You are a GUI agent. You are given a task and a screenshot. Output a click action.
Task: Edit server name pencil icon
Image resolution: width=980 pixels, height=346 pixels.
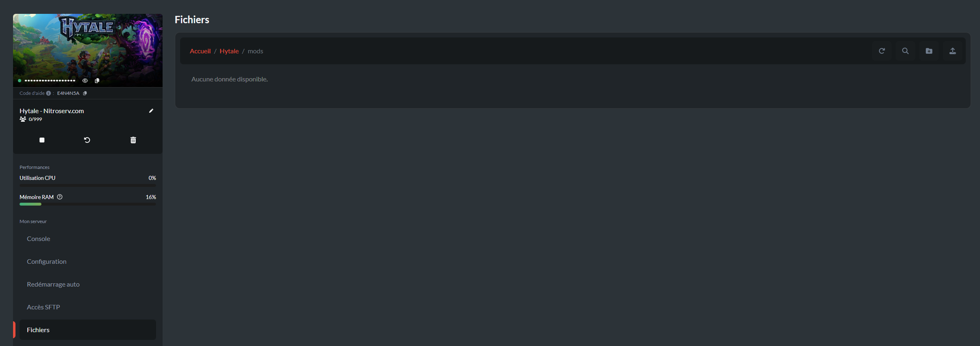(x=151, y=111)
